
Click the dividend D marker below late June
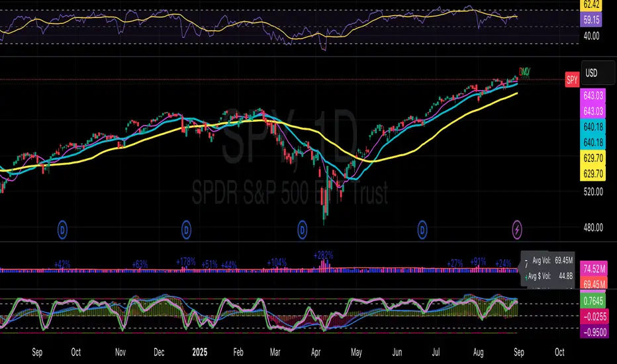click(x=422, y=230)
